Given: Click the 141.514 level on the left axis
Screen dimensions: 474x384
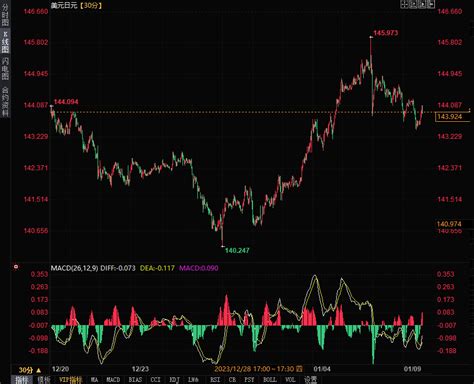Looking at the screenshot, I should tap(36, 199).
